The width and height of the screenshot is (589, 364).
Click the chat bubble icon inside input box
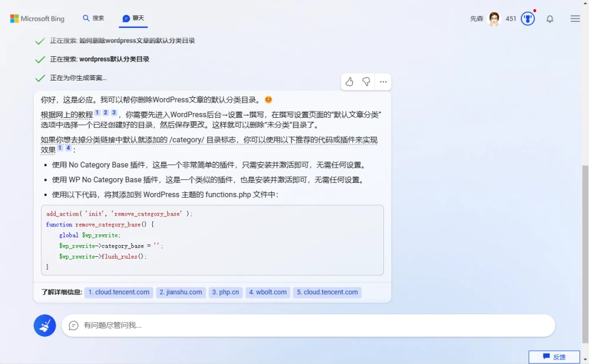[x=73, y=325]
